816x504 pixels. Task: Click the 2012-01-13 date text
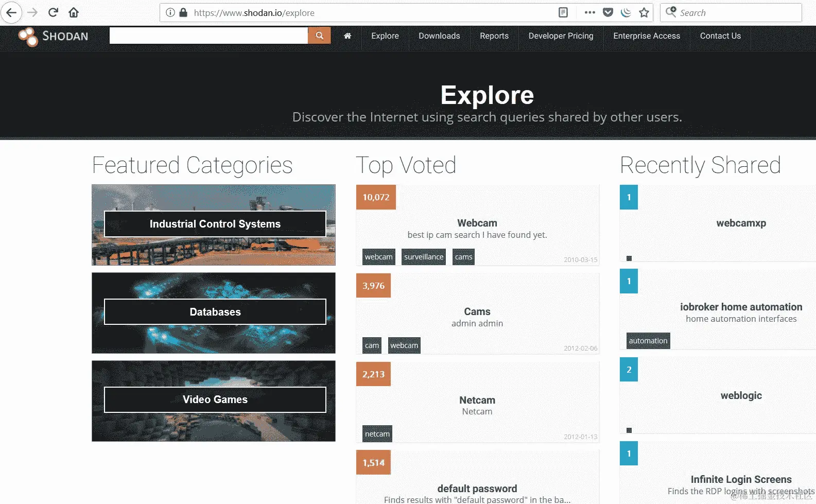[580, 437]
